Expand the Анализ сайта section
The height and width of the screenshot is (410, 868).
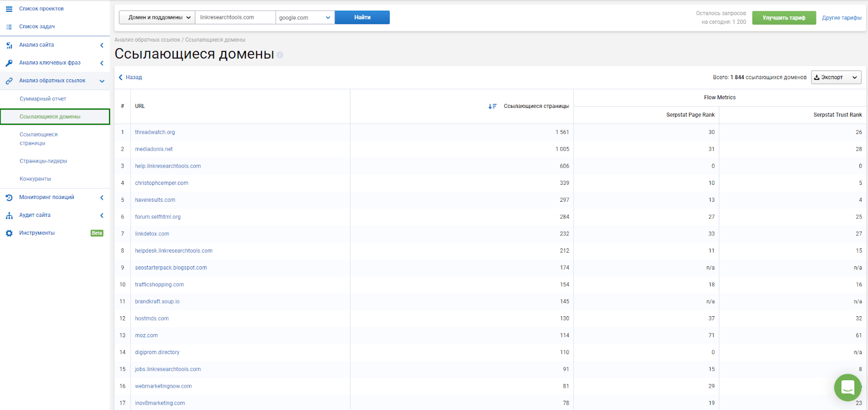click(101, 45)
